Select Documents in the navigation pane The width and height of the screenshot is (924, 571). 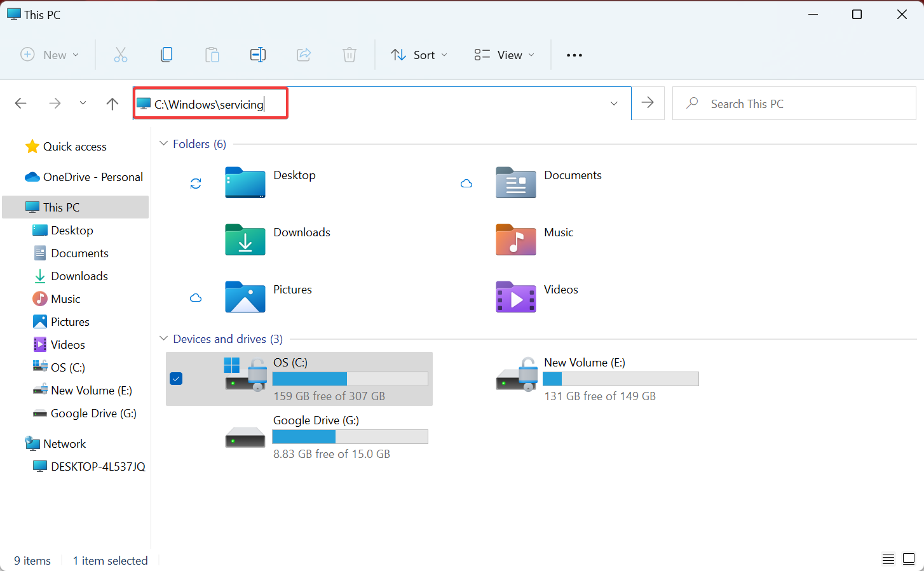coord(75,253)
